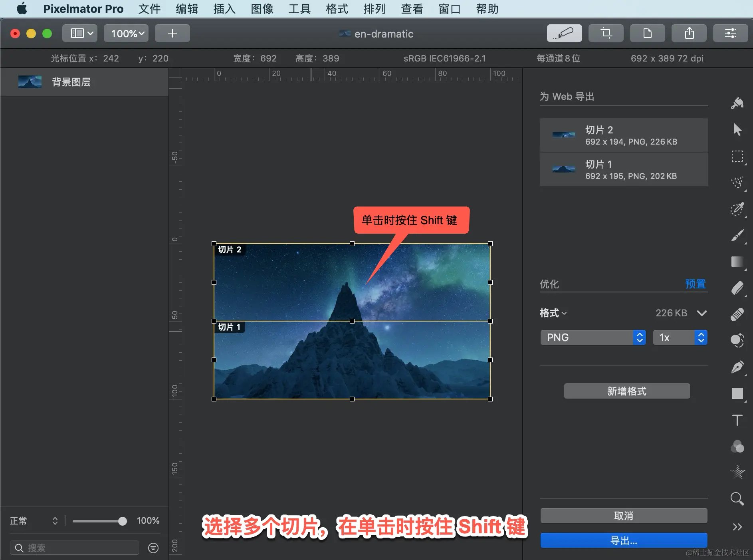
Task: Select 切片 2 in export list
Action: coord(624,135)
